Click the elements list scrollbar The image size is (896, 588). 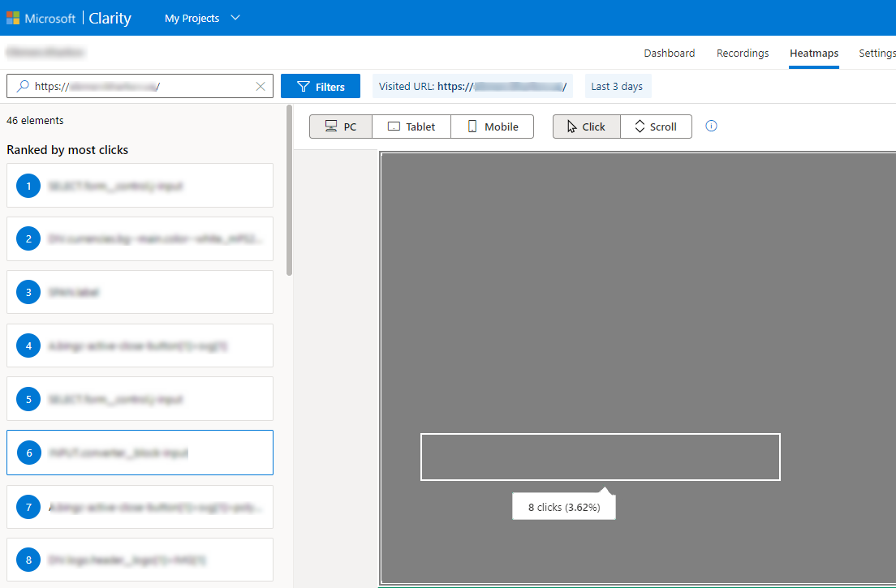(x=289, y=190)
